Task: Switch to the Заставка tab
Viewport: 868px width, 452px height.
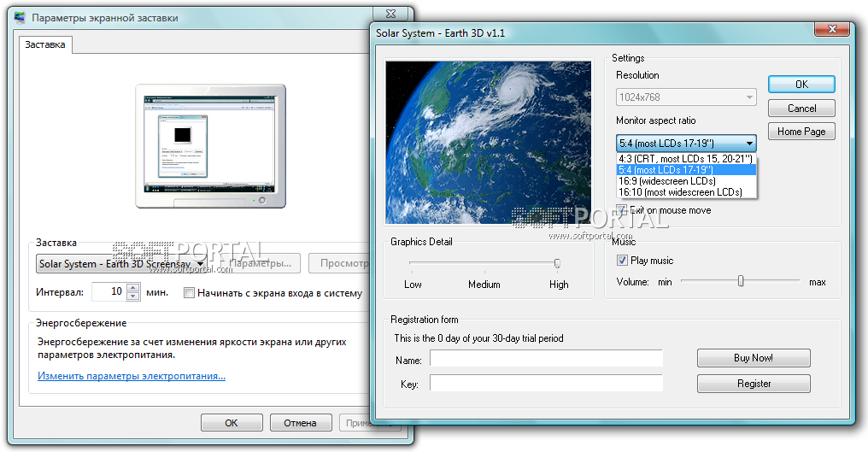Action: point(45,45)
